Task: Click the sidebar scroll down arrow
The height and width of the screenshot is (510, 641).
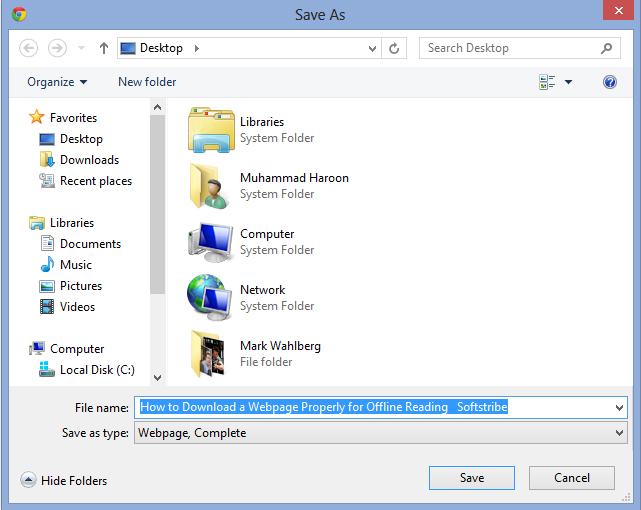Action: (157, 378)
